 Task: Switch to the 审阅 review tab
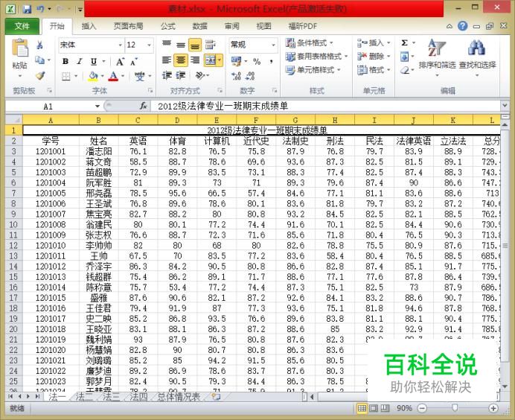click(232, 26)
